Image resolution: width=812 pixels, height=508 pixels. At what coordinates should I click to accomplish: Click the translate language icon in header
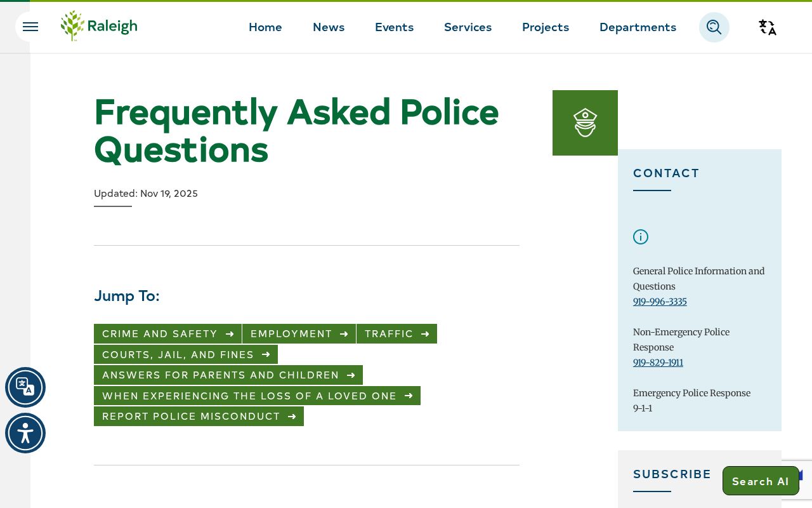(768, 27)
